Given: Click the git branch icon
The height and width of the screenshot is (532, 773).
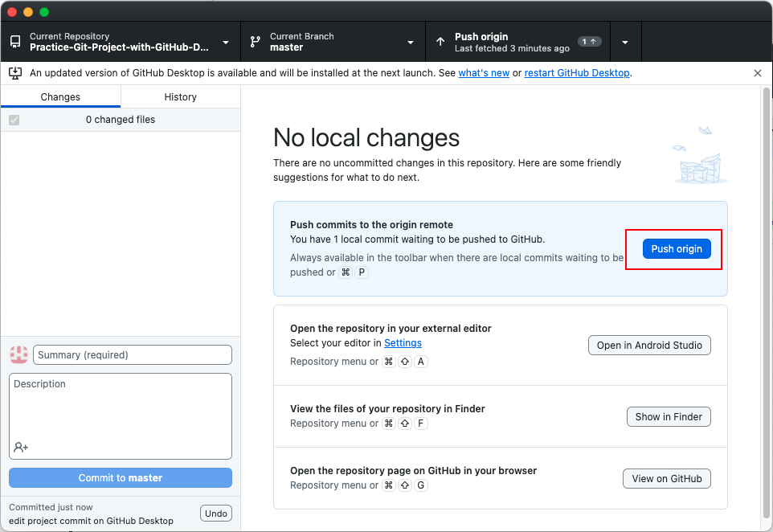Looking at the screenshot, I should 255,42.
